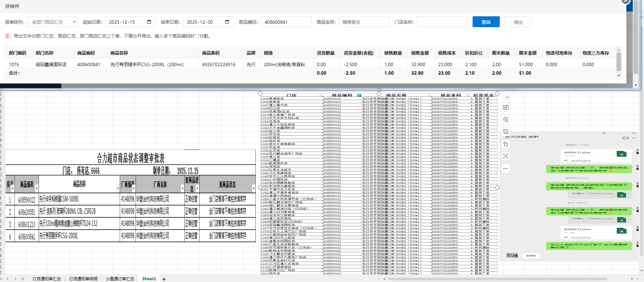Switch to the 小直通订单汇总 sheet tab
Screen dimensions: 644x282
tap(120, 279)
